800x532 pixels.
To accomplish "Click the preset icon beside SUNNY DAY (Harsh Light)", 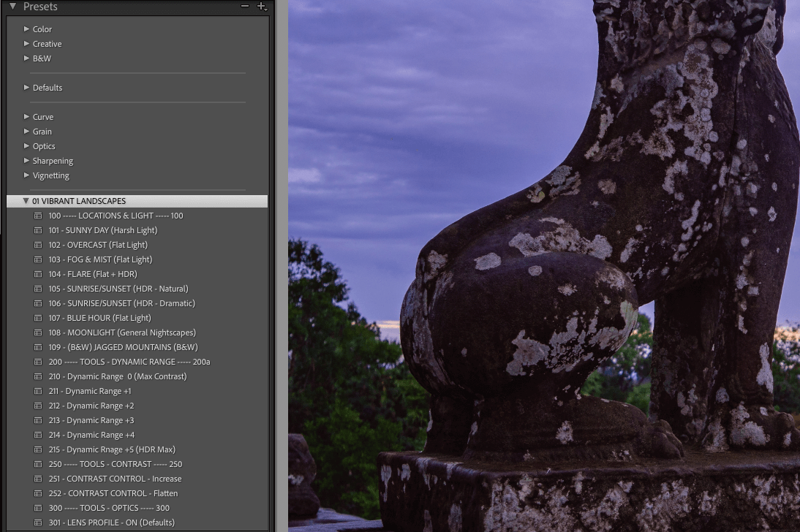I will click(38, 230).
